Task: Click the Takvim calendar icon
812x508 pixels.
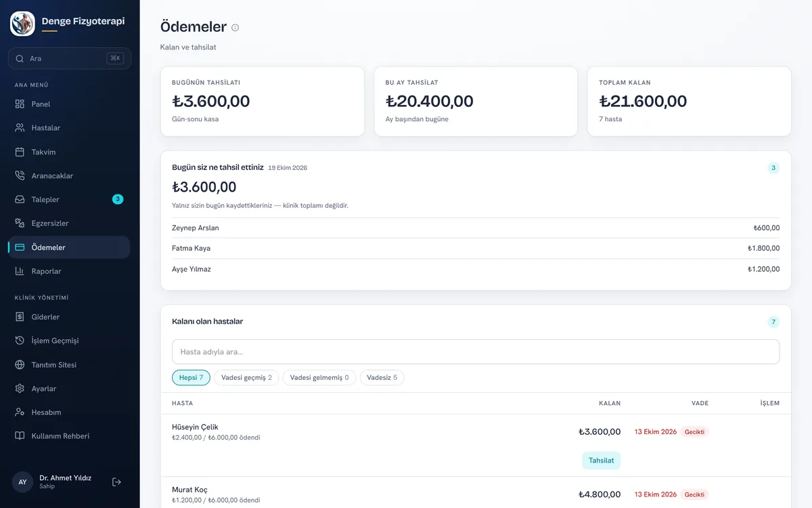Action: [20, 152]
